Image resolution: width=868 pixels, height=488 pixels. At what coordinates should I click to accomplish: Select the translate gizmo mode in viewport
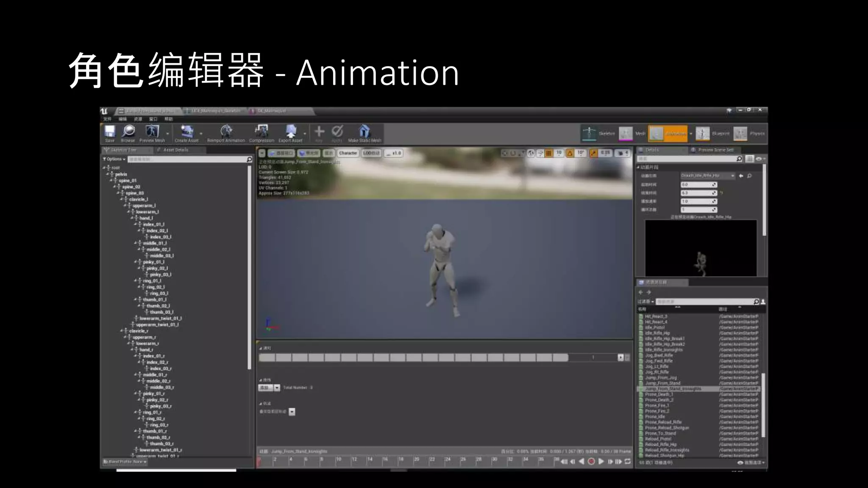point(505,153)
